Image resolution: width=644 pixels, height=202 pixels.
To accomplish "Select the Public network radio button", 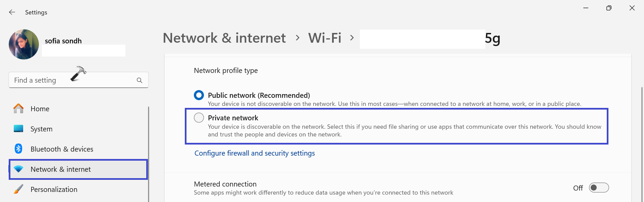I will [199, 95].
